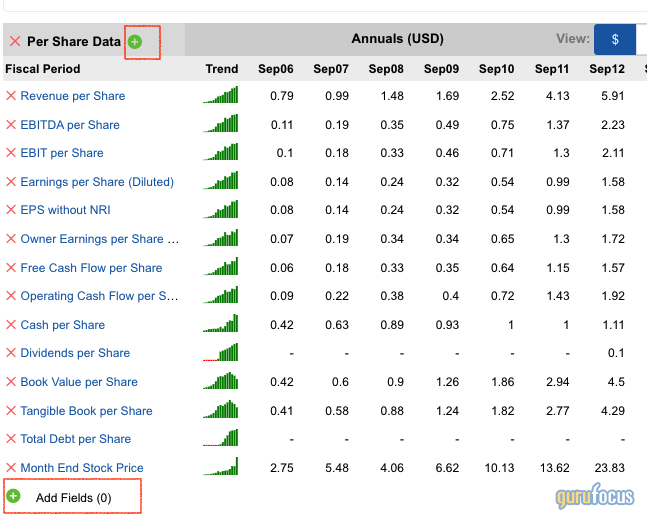Select Month End Stock Price Sep06 value 2.75
647x520 pixels.
coord(282,467)
